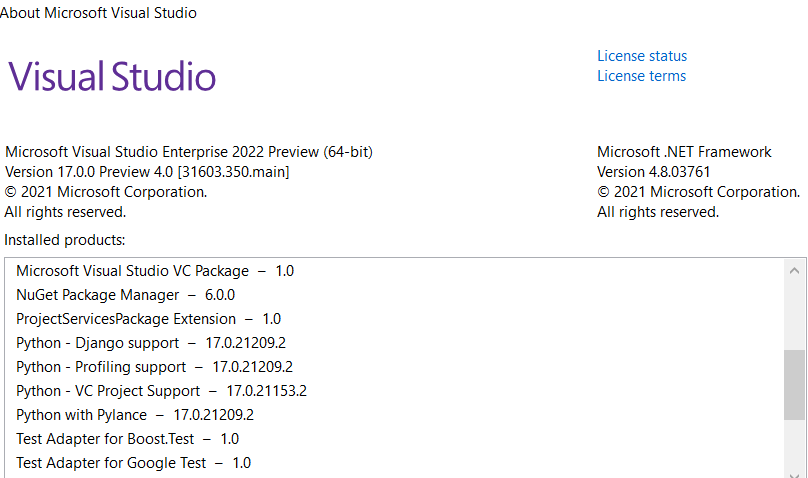Click the Installed products label

click(x=65, y=240)
